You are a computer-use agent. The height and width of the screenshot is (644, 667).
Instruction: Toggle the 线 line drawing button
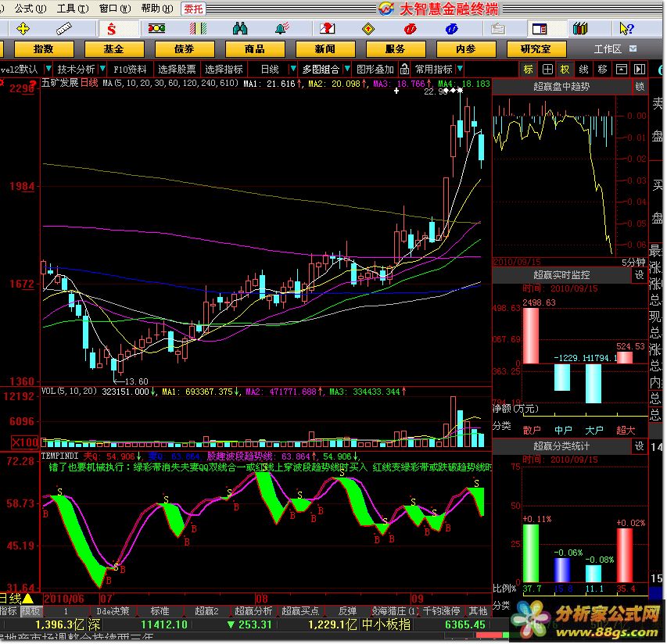click(583, 70)
